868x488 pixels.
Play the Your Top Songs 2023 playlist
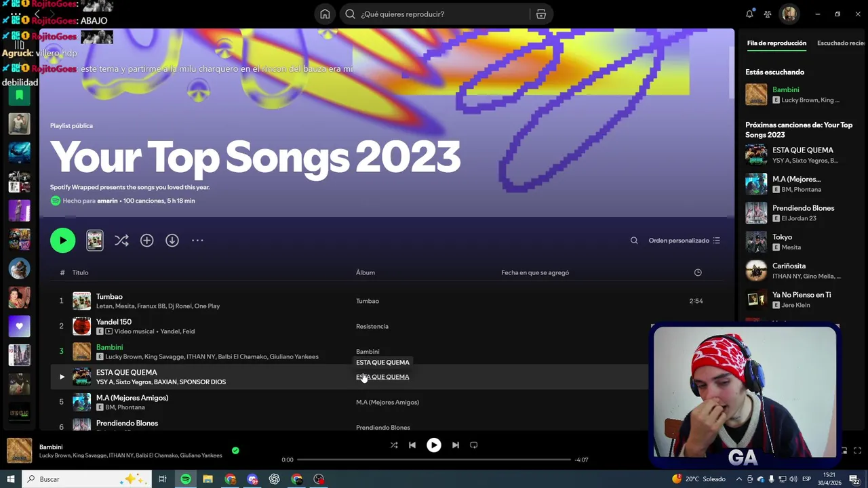pos(62,241)
